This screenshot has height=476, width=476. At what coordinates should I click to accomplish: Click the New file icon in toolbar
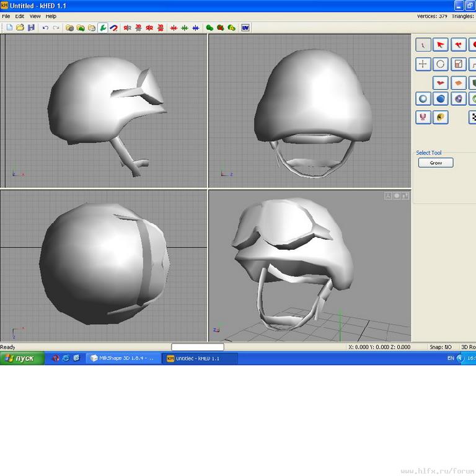[x=9, y=28]
